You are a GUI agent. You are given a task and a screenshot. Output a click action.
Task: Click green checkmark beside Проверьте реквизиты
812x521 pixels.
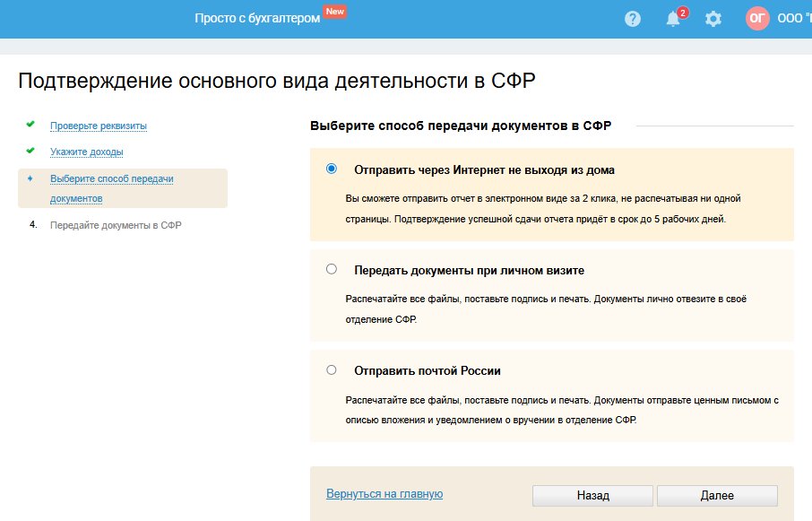pos(30,125)
